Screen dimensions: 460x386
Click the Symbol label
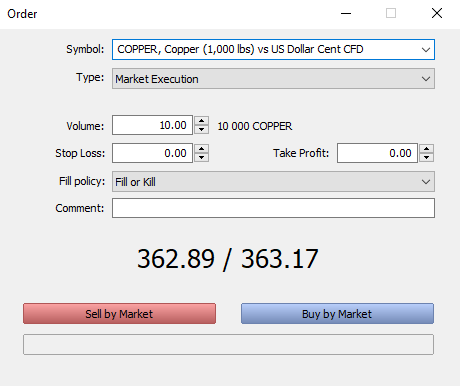click(85, 49)
